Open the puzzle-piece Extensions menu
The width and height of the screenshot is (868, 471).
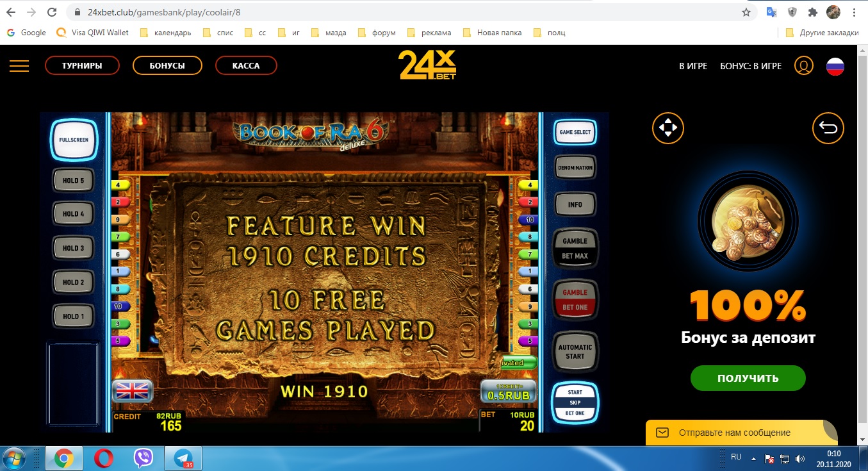813,12
